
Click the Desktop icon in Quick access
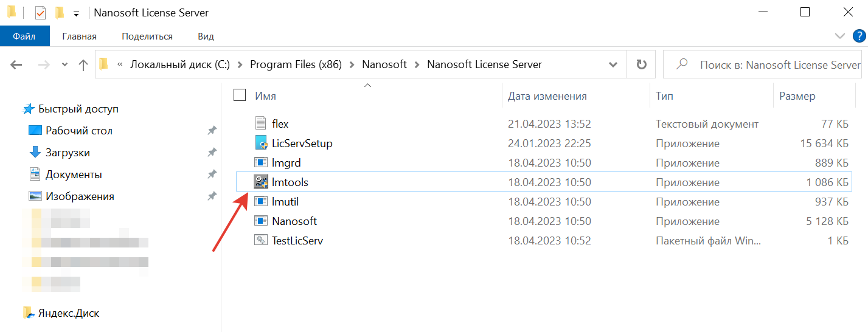click(x=35, y=131)
